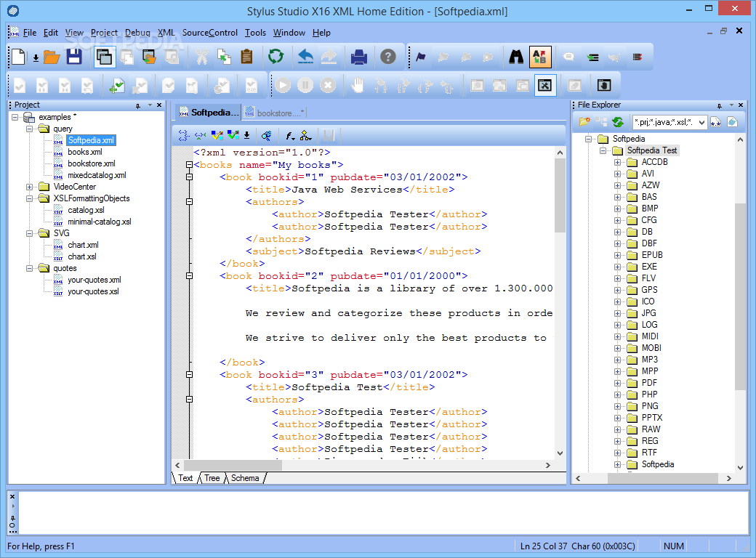Expand the ACCDB folder in File Explorer
The image size is (756, 558).
coord(617,163)
